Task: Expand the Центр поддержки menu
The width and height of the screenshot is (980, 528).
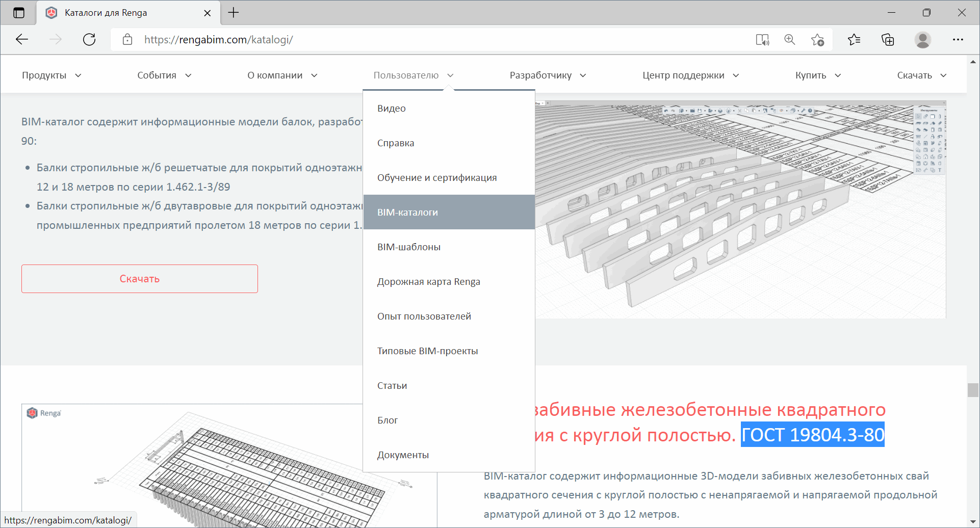Action: click(691, 75)
